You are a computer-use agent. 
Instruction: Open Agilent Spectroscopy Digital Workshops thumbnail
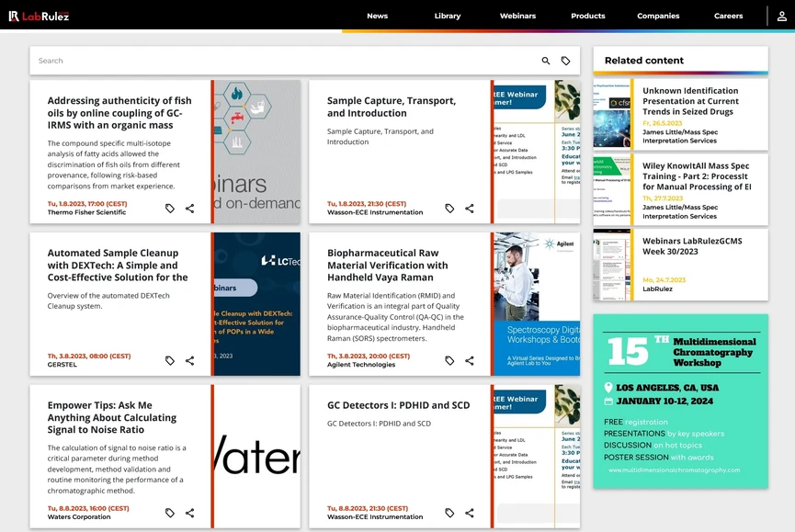[537, 304]
